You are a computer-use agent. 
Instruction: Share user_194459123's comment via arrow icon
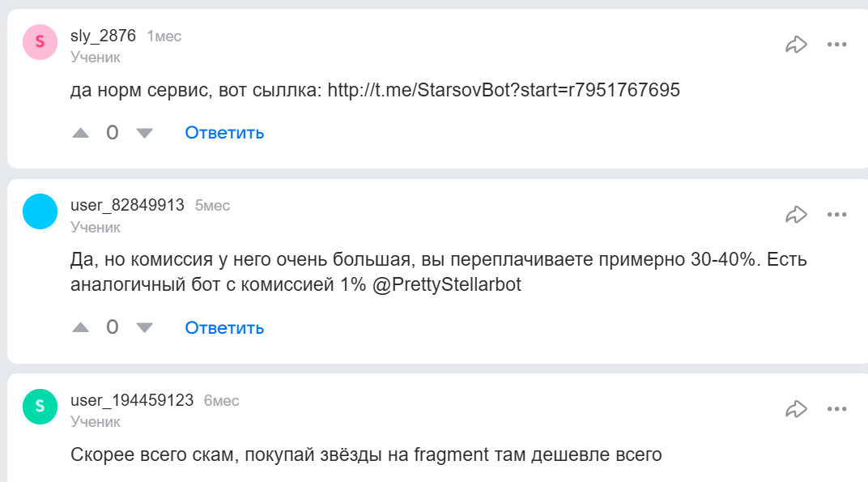pyautogui.click(x=797, y=409)
